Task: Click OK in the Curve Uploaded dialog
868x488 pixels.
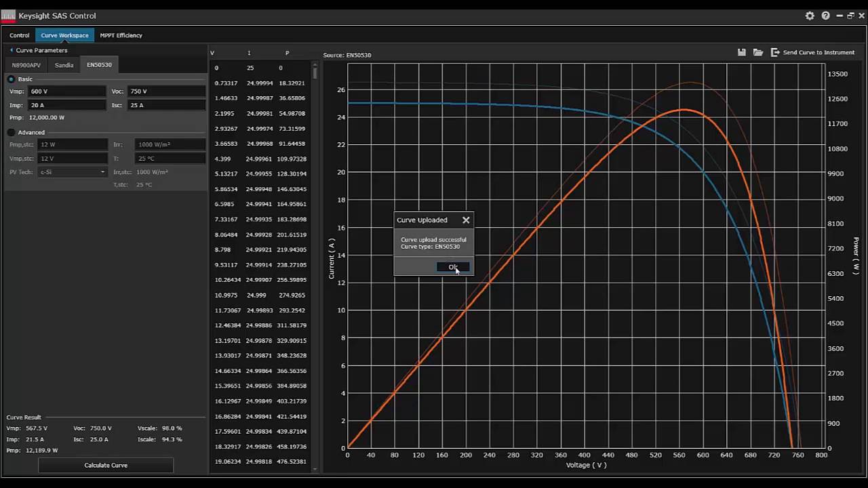Action: [x=453, y=267]
